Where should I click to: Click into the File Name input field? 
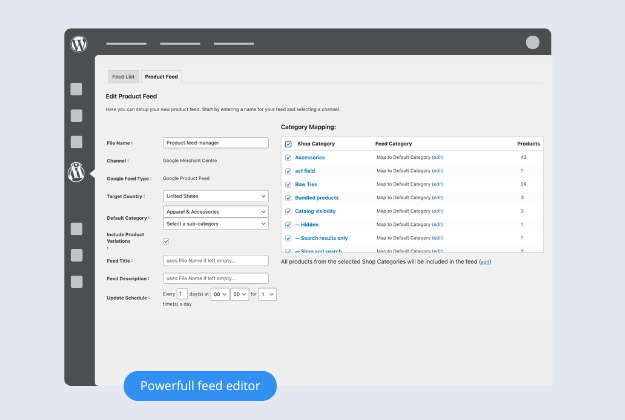click(x=215, y=143)
